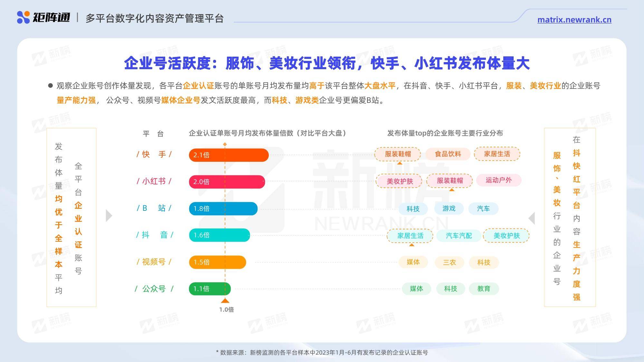Image resolution: width=644 pixels, height=362 pixels.
Task: Click the 游戏 tag
Action: click(x=449, y=209)
